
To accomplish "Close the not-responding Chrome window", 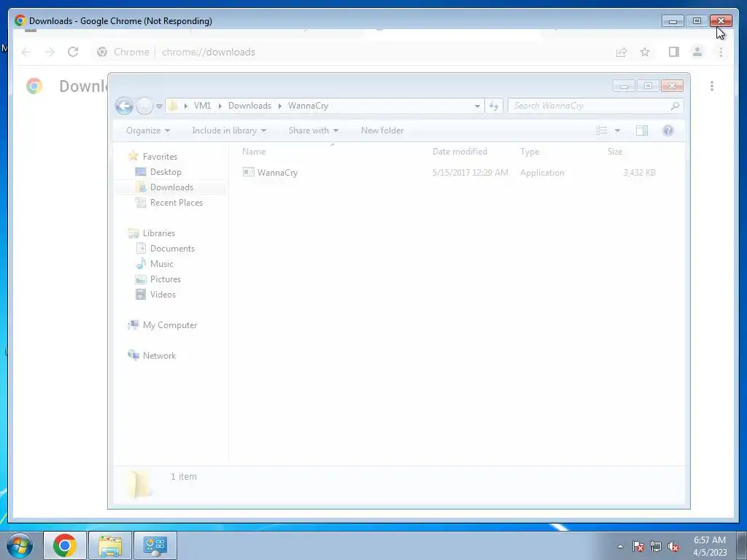I will (x=721, y=21).
